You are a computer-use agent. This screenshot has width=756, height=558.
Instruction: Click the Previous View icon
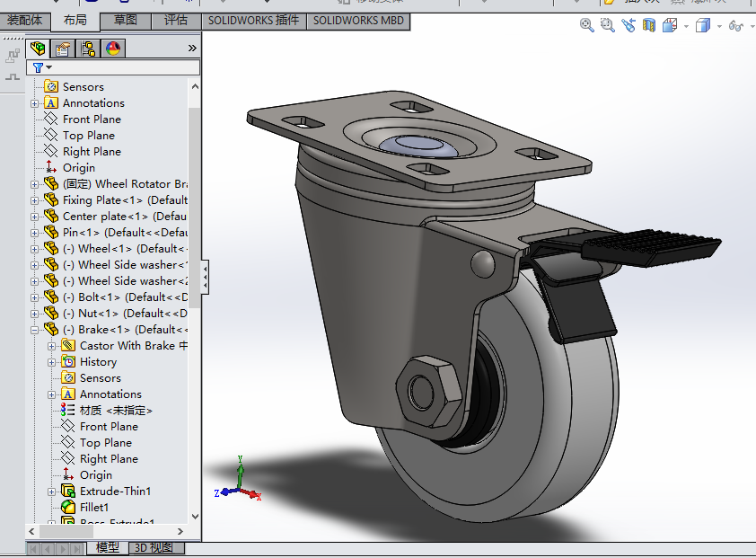point(628,26)
